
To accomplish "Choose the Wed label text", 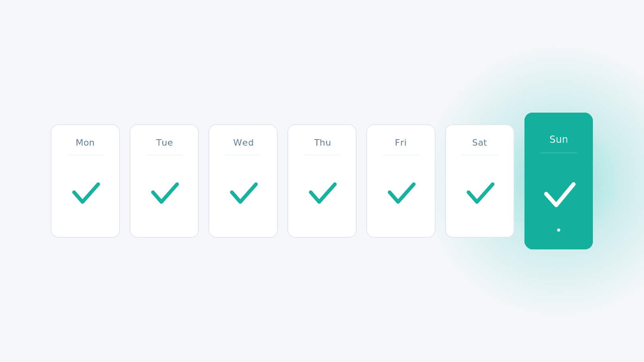I will click(x=243, y=142).
